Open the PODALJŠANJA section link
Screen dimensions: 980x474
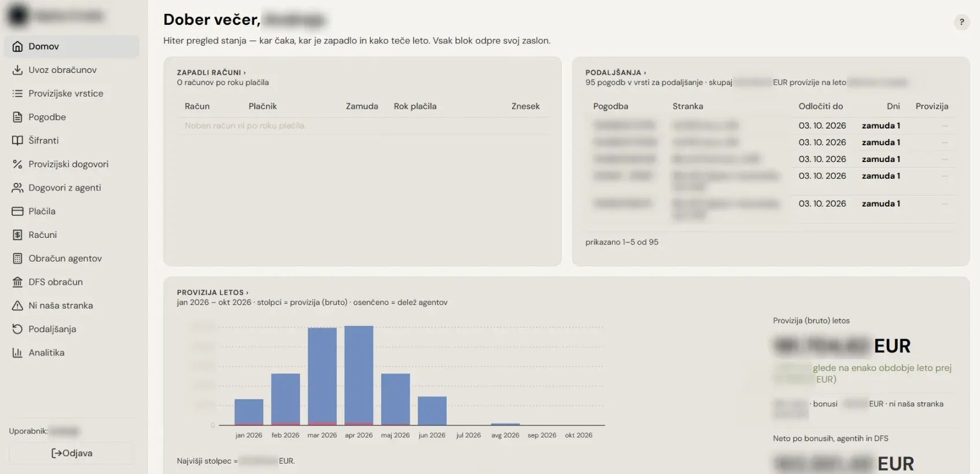pos(616,72)
